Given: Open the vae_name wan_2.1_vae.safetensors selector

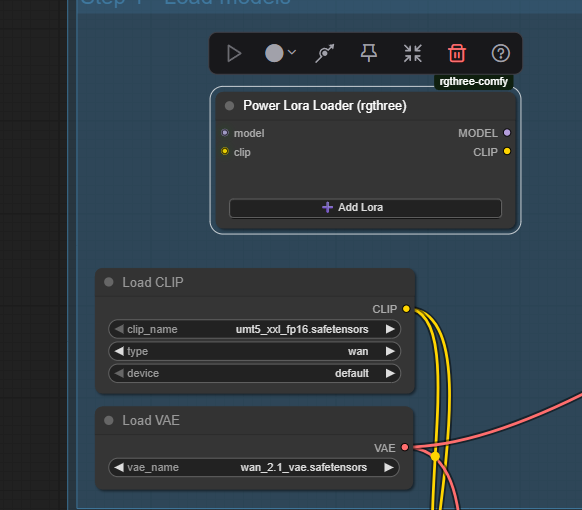Looking at the screenshot, I should pyautogui.click(x=254, y=467).
